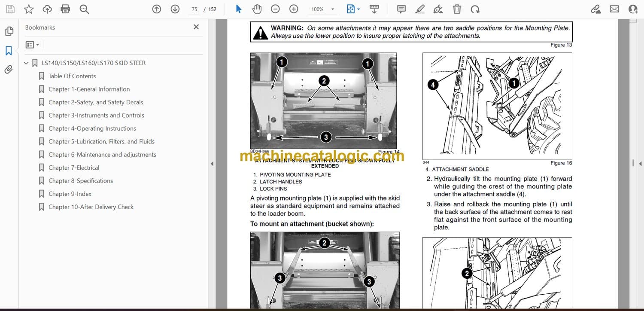This screenshot has height=311, width=644.
Task: Go to the next page with down arrow
Action: [175, 9]
